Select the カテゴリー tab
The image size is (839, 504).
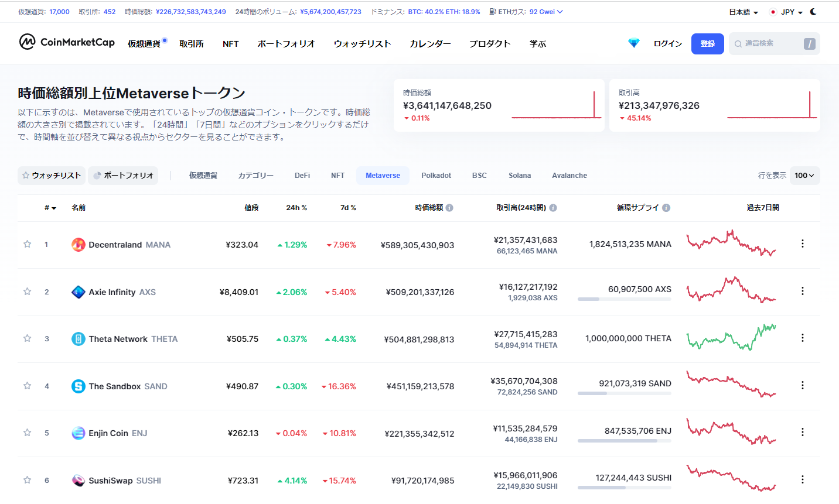256,176
